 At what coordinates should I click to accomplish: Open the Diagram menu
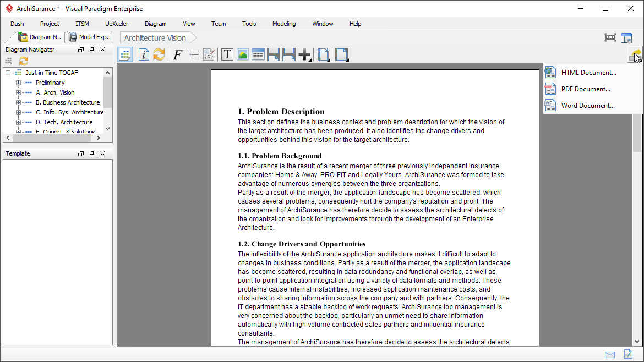point(156,24)
